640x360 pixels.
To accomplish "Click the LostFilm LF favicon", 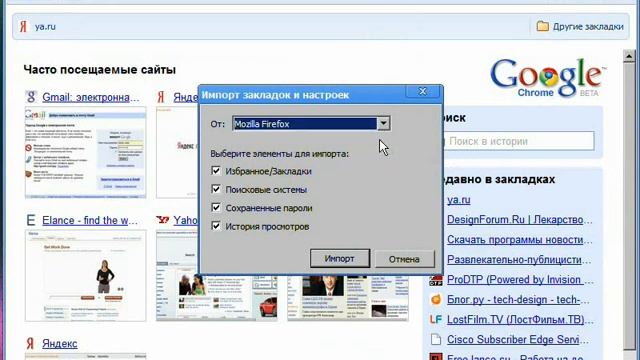I will point(436,320).
